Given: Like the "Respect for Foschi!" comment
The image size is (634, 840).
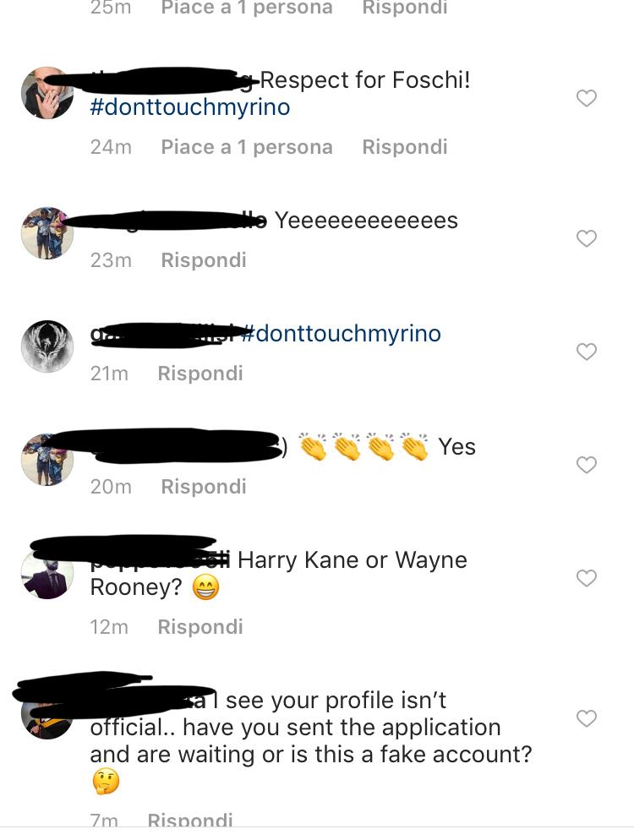Looking at the screenshot, I should coord(586,98).
